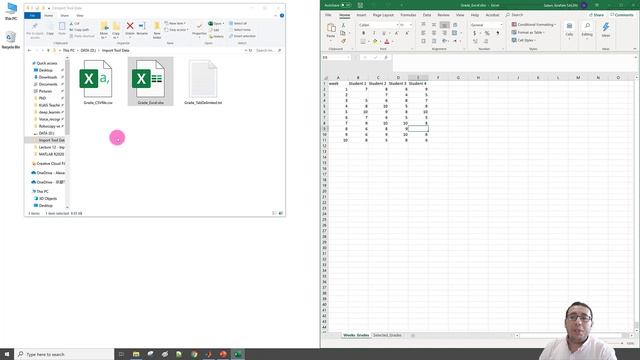Click Excel Accounting dollar format icon
The image size is (640, 360).
click(475, 33)
